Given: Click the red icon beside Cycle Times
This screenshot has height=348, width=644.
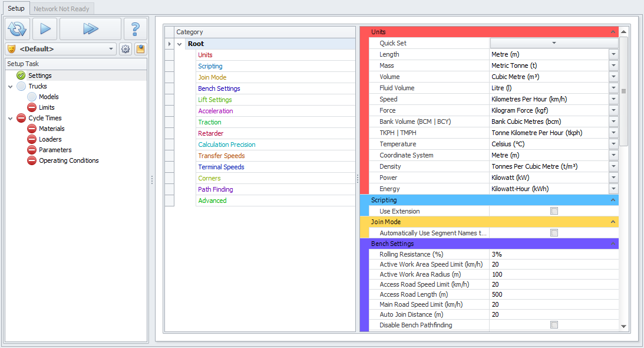Looking at the screenshot, I should (21, 118).
